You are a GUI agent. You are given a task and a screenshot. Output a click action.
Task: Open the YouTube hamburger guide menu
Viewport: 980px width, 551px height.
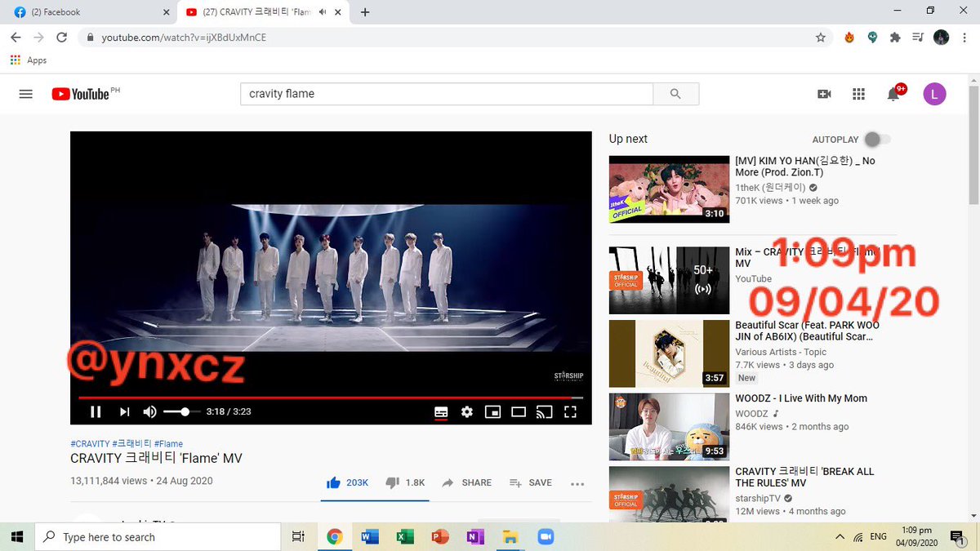pyautogui.click(x=25, y=94)
